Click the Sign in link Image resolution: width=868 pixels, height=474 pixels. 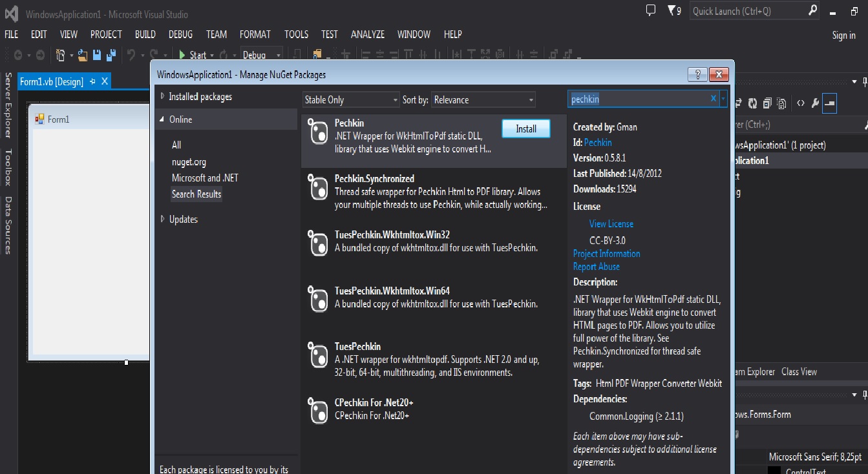pos(843,36)
